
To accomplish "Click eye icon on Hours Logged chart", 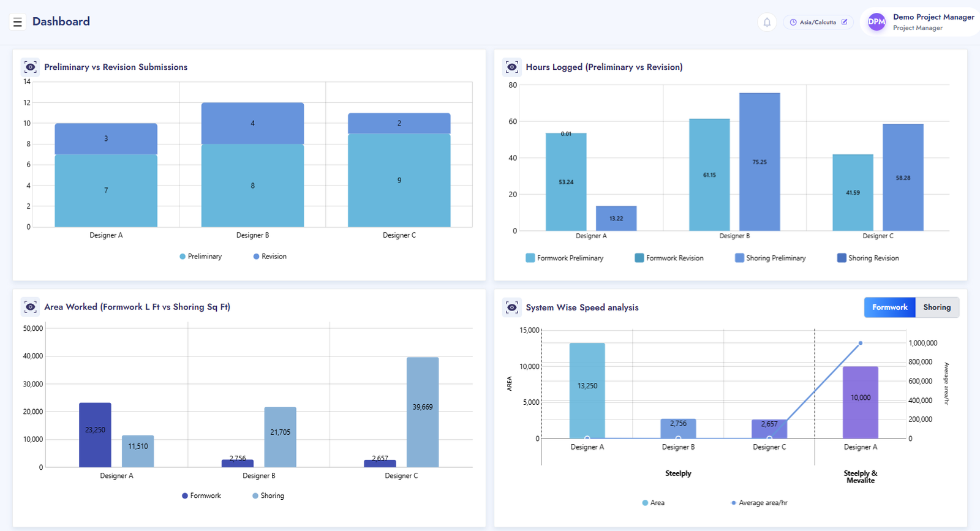I will pyautogui.click(x=512, y=67).
